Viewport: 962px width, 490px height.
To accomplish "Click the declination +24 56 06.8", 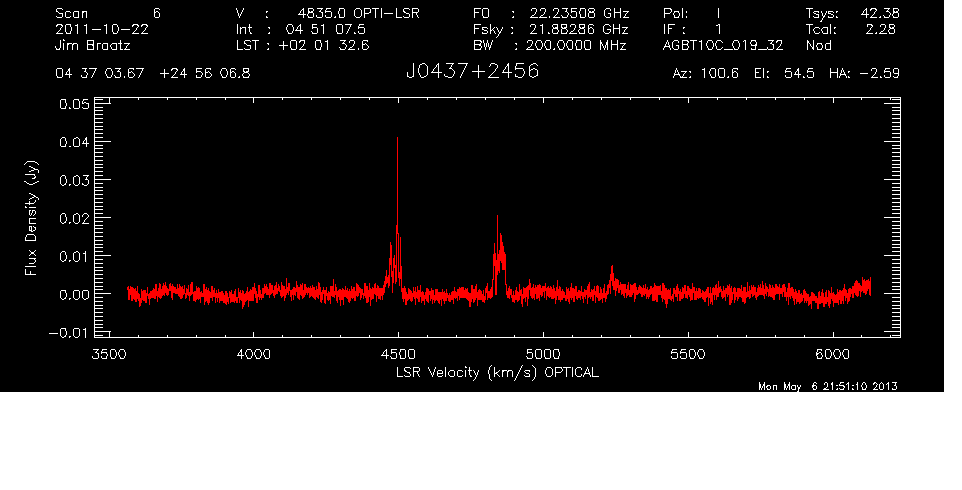I will [205, 74].
